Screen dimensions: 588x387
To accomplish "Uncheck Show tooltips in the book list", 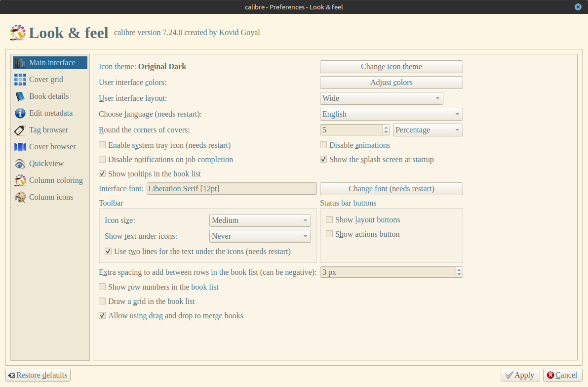I will 102,173.
